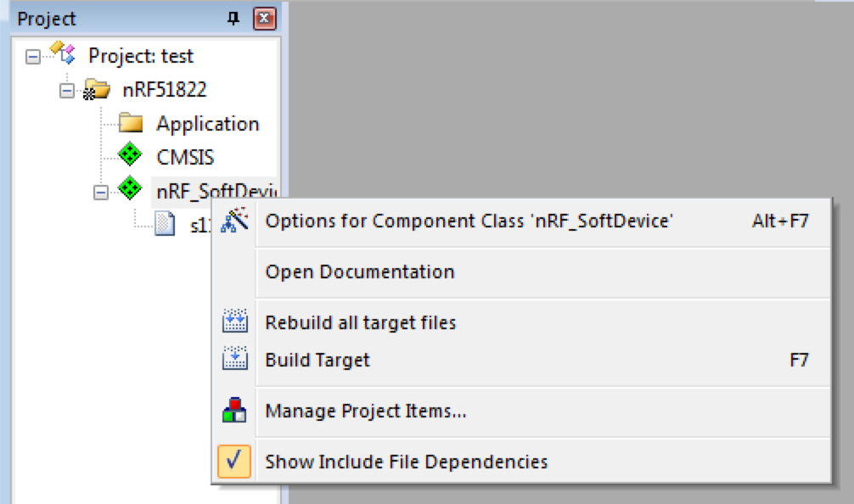This screenshot has width=854, height=504.
Task: Select the Application group label in tree
Action: tap(207, 124)
